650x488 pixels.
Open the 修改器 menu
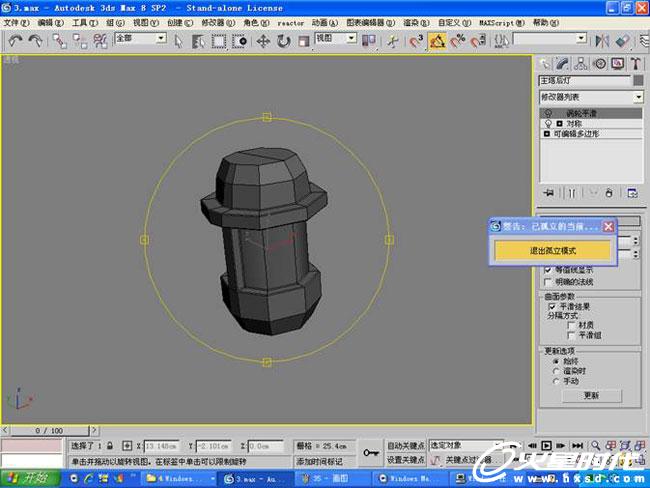point(218,23)
